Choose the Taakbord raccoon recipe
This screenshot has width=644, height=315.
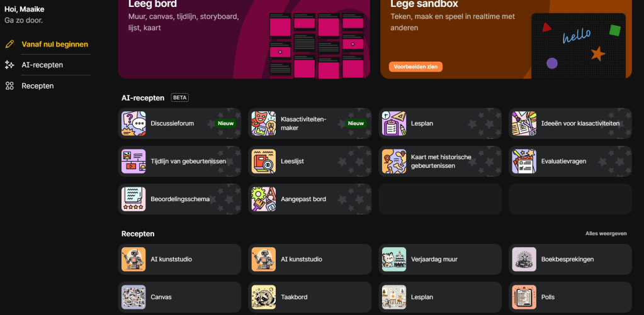[310, 297]
